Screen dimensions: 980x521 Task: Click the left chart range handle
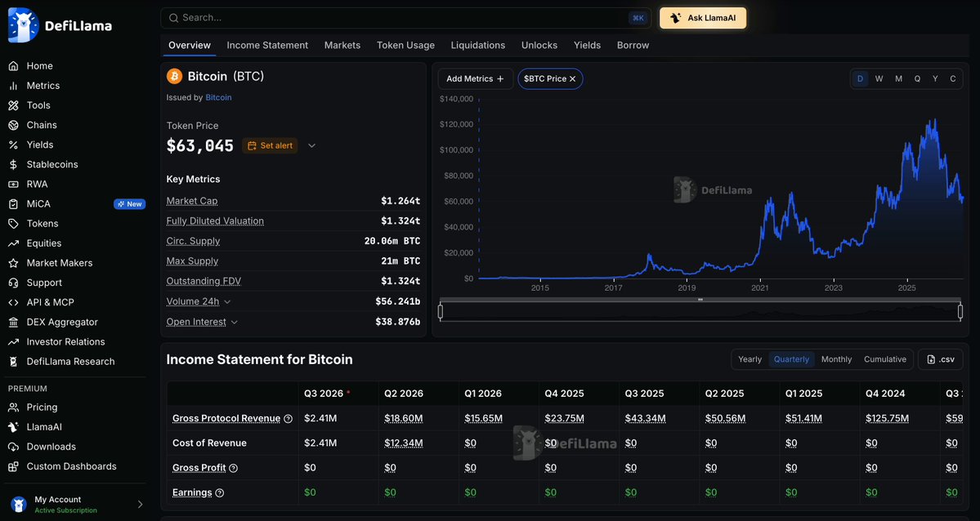click(x=441, y=311)
